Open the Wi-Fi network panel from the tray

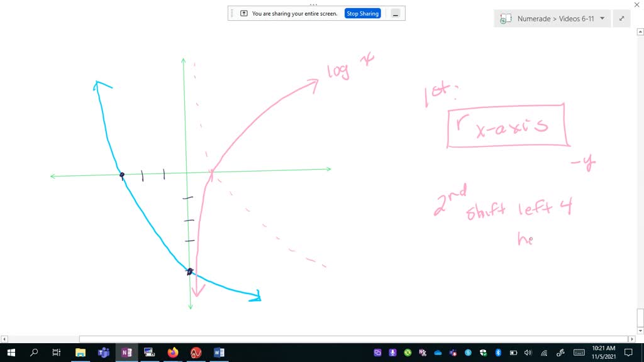pos(544,352)
